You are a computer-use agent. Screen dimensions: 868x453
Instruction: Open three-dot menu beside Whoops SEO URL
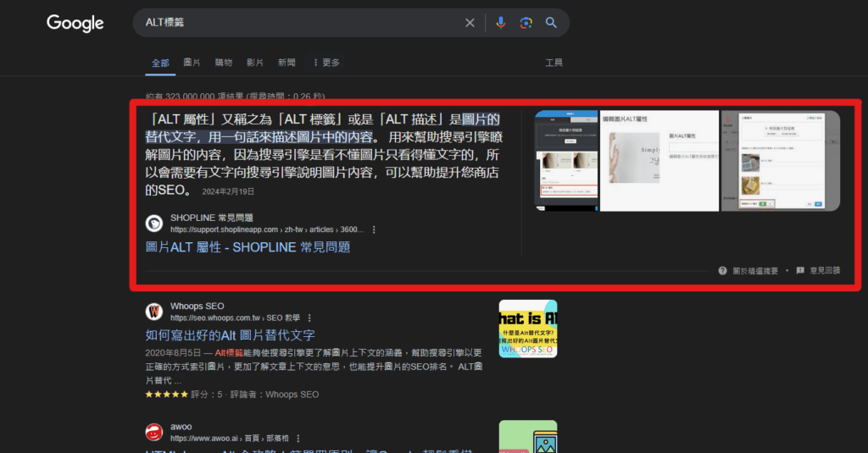309,318
